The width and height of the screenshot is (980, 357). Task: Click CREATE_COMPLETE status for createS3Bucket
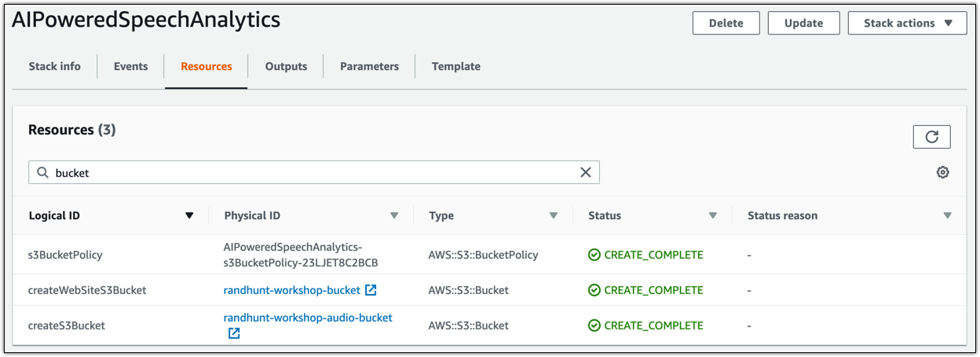tap(653, 325)
